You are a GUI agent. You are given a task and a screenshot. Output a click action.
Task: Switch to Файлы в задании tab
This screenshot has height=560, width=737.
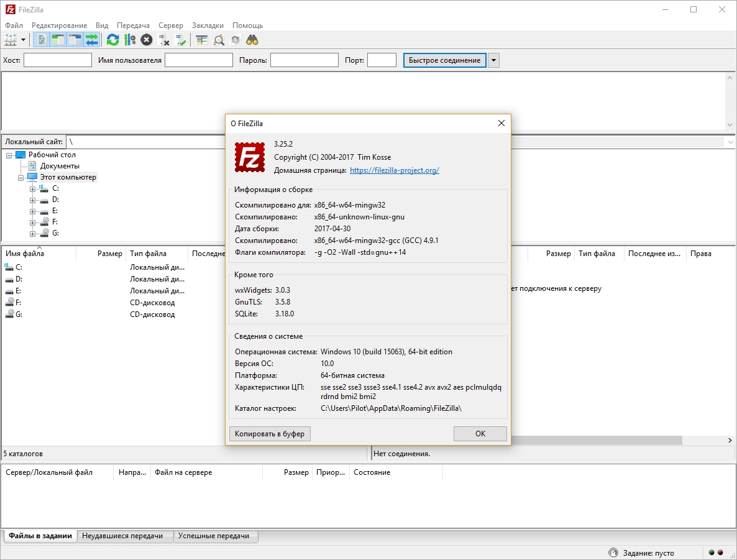coord(40,536)
